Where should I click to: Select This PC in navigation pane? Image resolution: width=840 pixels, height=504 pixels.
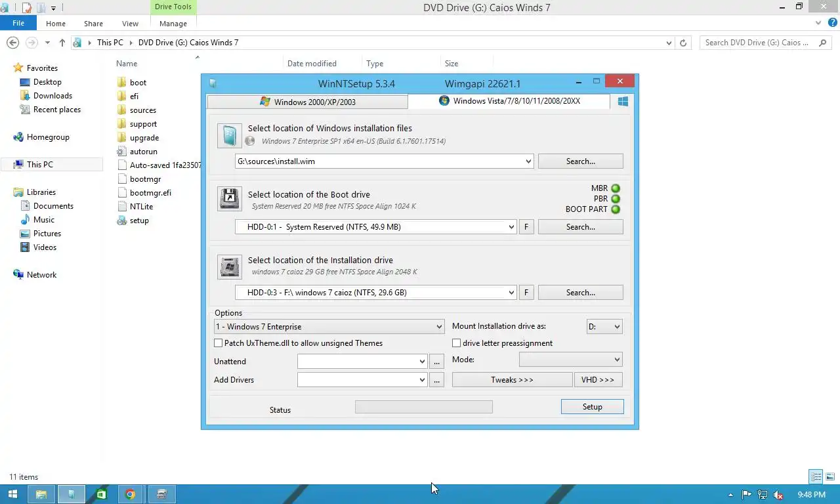pos(39,165)
